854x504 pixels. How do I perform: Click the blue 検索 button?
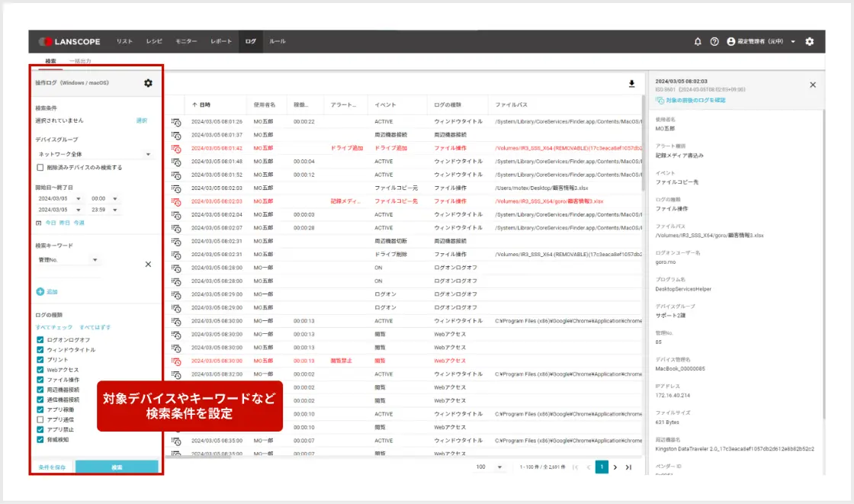pos(117,467)
